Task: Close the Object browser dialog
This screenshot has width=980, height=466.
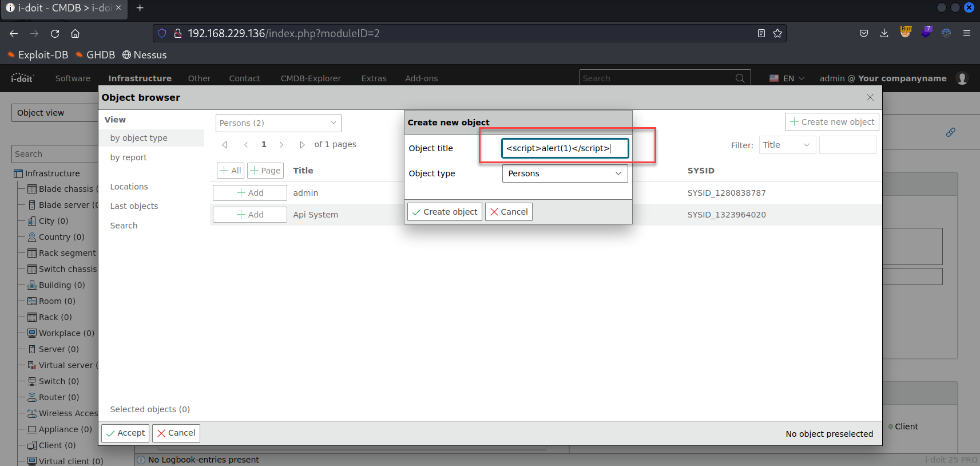Action: point(870,97)
